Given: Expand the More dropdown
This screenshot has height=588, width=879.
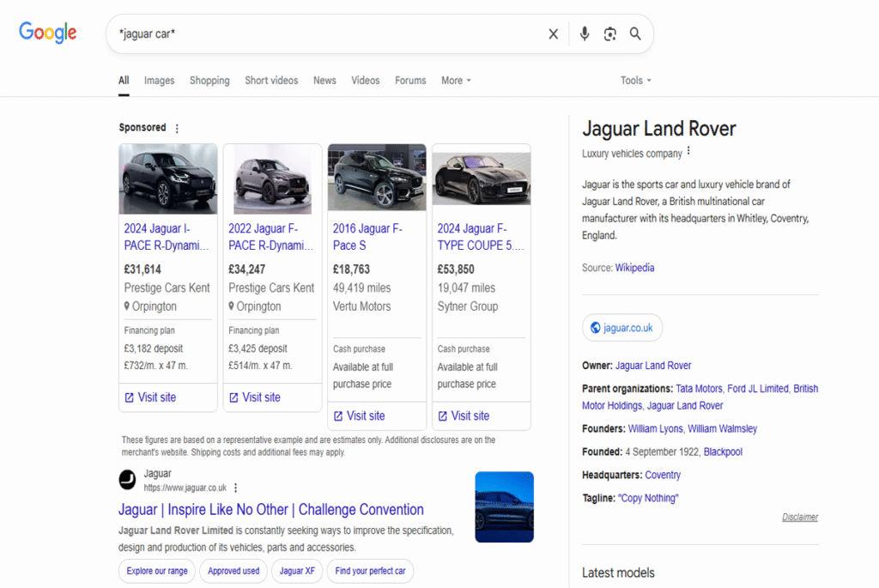Looking at the screenshot, I should coord(456,80).
